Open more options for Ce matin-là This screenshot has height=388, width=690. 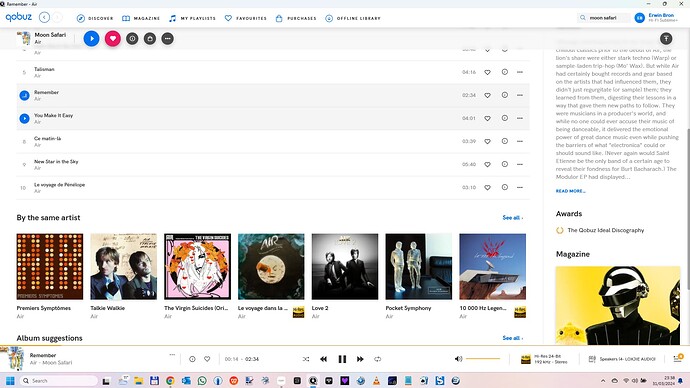coord(520,141)
